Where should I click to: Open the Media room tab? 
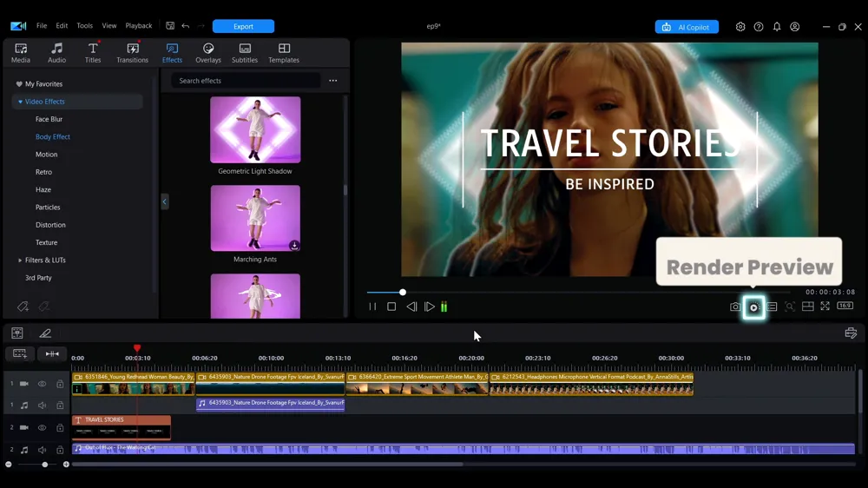coord(21,53)
